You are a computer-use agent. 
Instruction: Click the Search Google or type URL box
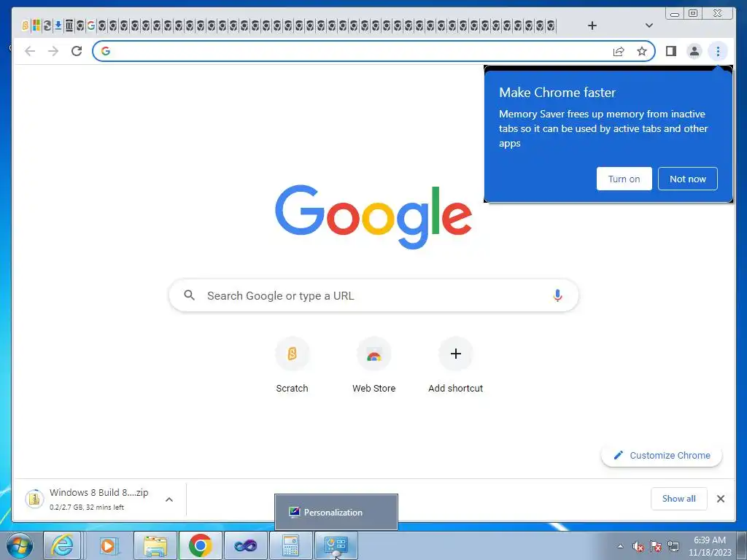[374, 296]
